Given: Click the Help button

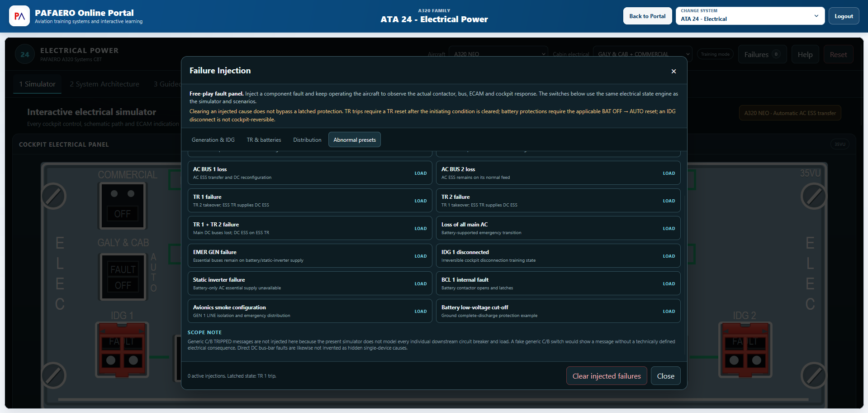Looking at the screenshot, I should 805,54.
